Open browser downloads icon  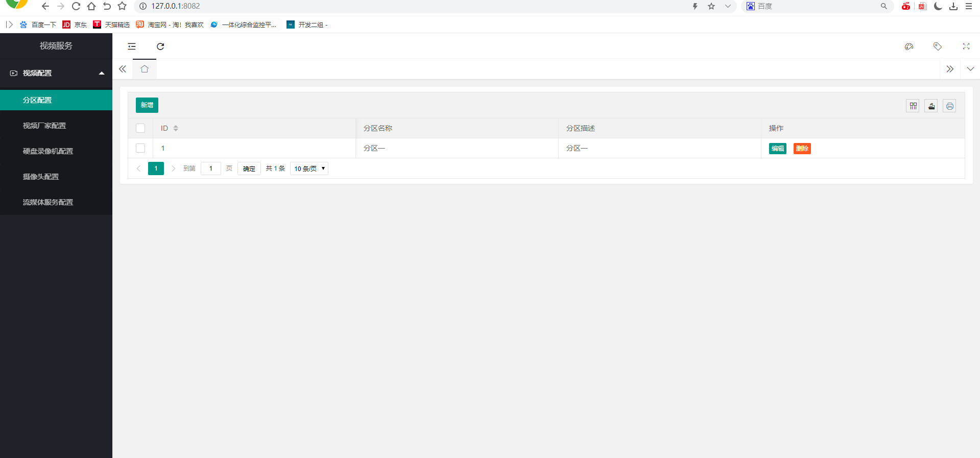(953, 6)
